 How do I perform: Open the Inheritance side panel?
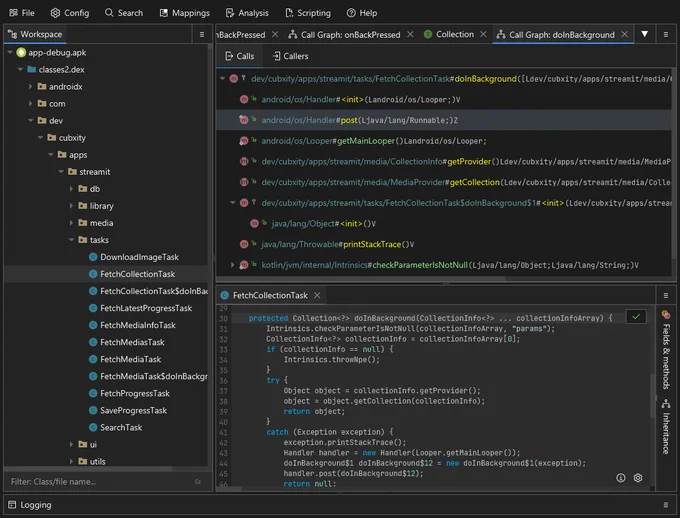pos(666,426)
